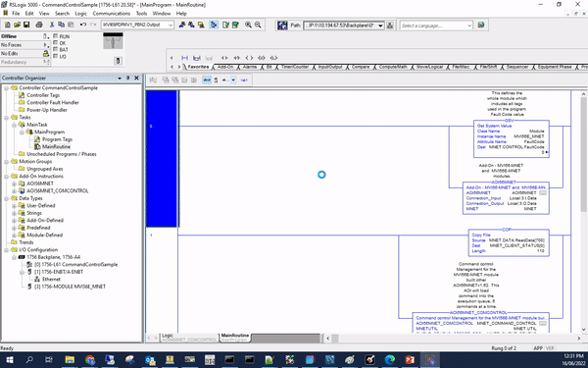This screenshot has height=368, width=588.
Task: Click the Cut scissors icon
Action: pos(52,25)
